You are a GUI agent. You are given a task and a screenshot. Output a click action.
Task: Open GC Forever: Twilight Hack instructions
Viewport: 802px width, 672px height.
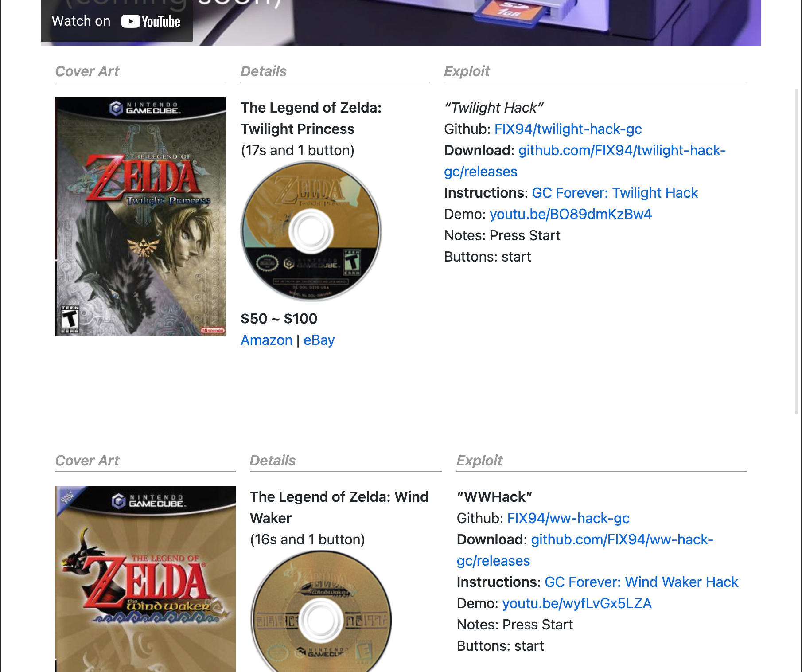(x=615, y=193)
